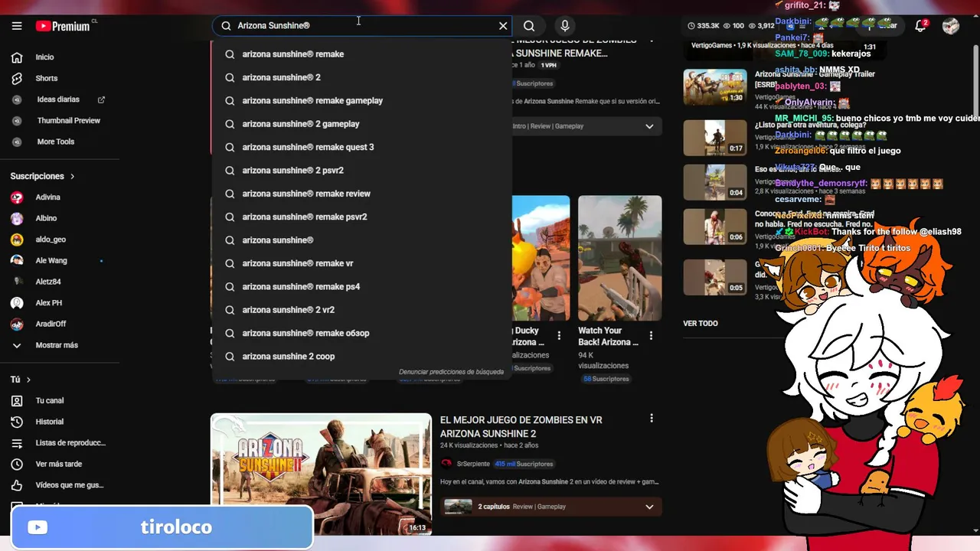Select suggestion "arizona sunshine® remake psvr2"
Screen dimensions: 980x551
coord(361,217)
